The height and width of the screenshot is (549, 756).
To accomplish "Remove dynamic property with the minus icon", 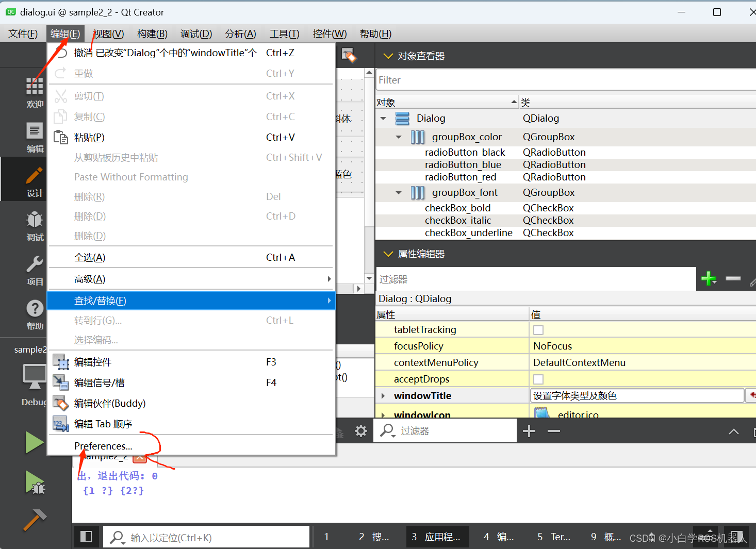I will (x=733, y=278).
